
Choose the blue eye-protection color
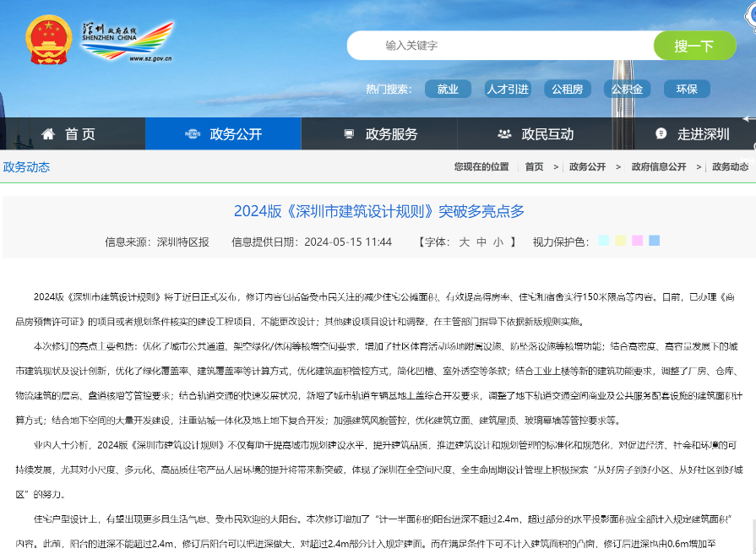[655, 241]
